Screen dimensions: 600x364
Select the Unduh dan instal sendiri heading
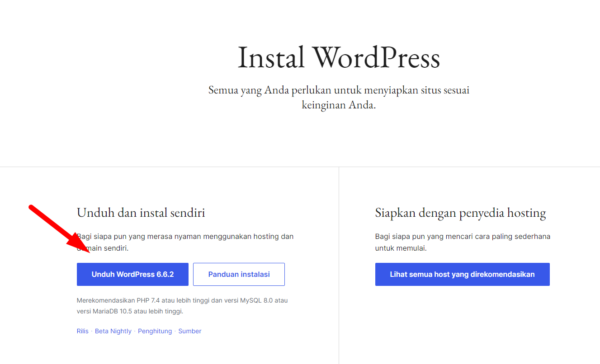pyautogui.click(x=141, y=212)
